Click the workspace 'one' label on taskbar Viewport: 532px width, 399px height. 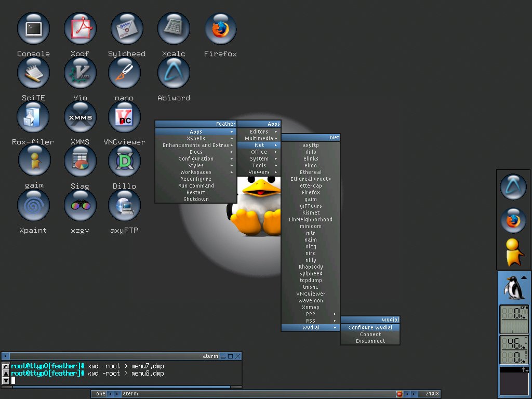point(100,394)
